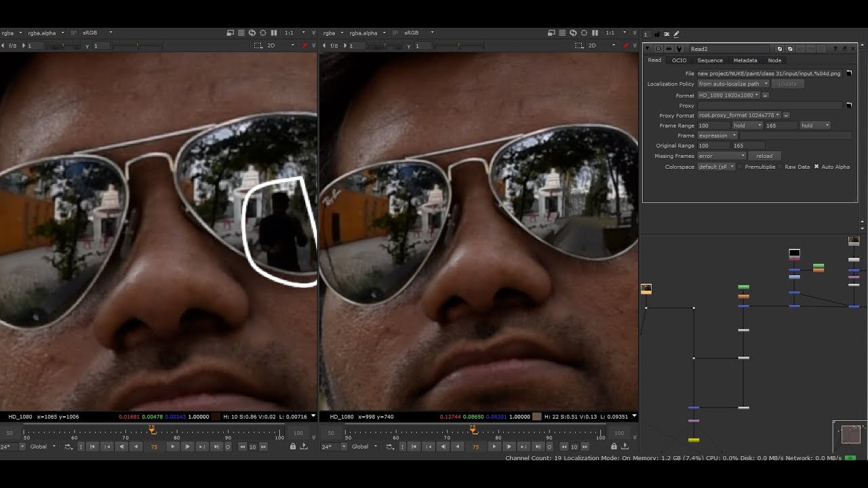Toggle proxy mode icon in right viewer toolbar
868x488 pixels.
(551, 33)
